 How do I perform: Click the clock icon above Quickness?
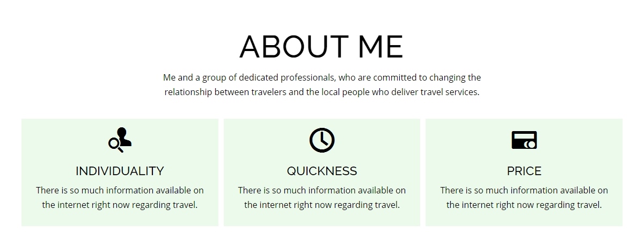tap(322, 140)
